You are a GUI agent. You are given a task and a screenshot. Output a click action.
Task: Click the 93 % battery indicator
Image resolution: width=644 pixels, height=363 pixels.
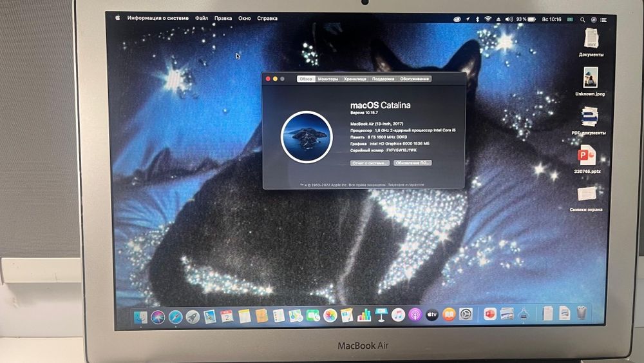tap(526, 19)
